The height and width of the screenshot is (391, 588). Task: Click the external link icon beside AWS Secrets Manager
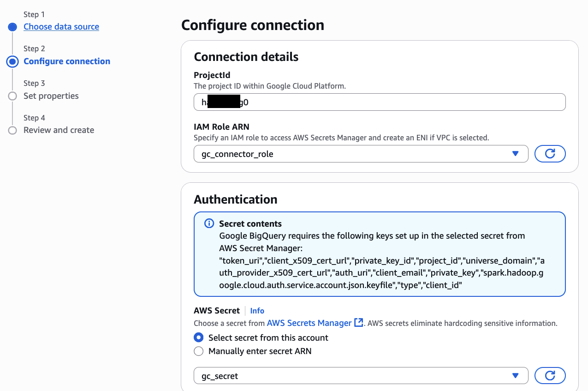coord(358,323)
